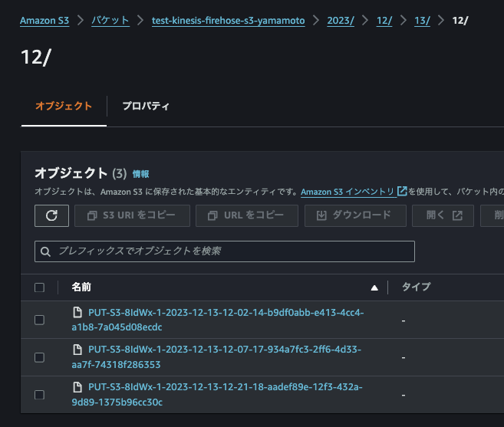The height and width of the screenshot is (427, 504).
Task: Click the 名前 column header
Action: coord(81,287)
